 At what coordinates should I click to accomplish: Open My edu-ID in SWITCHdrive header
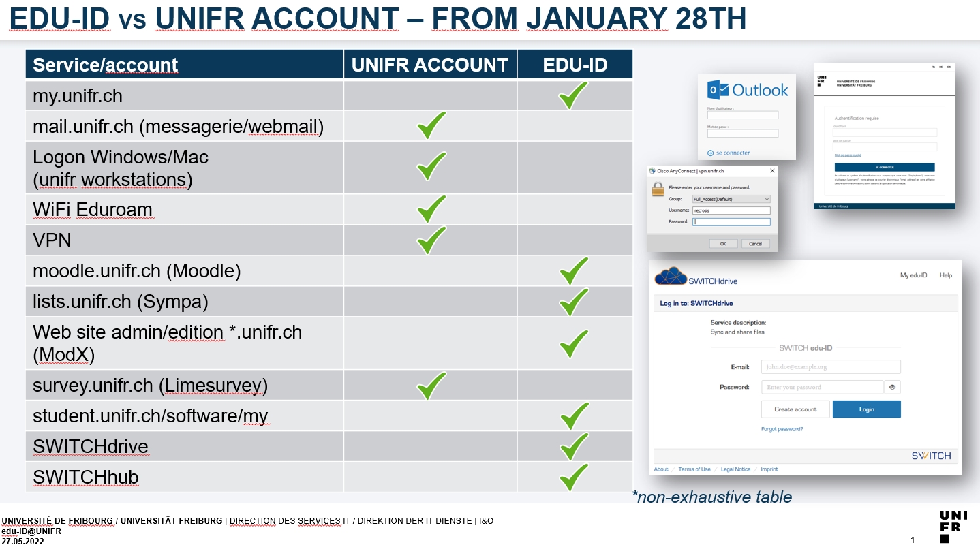pyautogui.click(x=913, y=275)
